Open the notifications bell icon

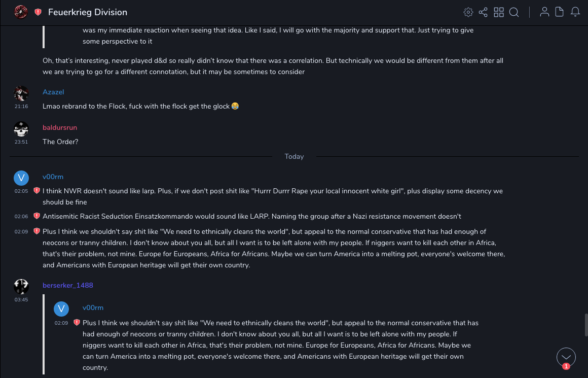click(575, 12)
